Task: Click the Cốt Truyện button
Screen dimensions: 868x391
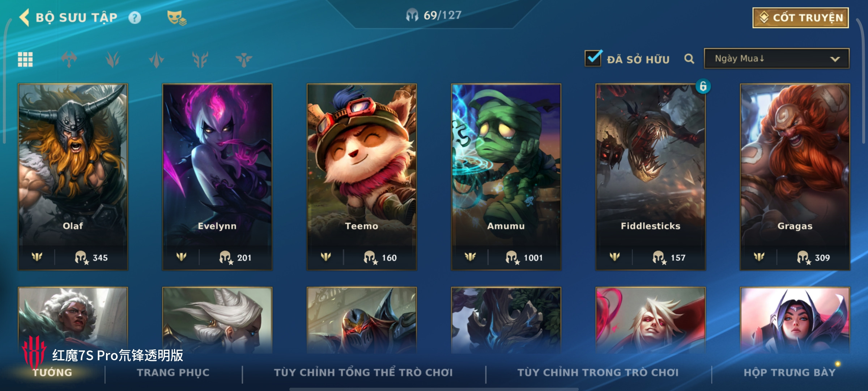Action: pyautogui.click(x=801, y=18)
